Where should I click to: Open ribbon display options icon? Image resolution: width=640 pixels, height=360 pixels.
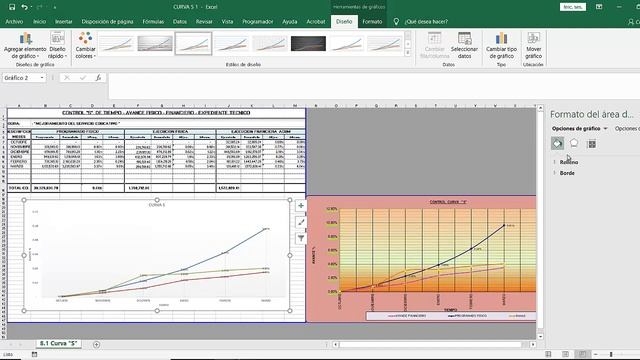pyautogui.click(x=599, y=7)
